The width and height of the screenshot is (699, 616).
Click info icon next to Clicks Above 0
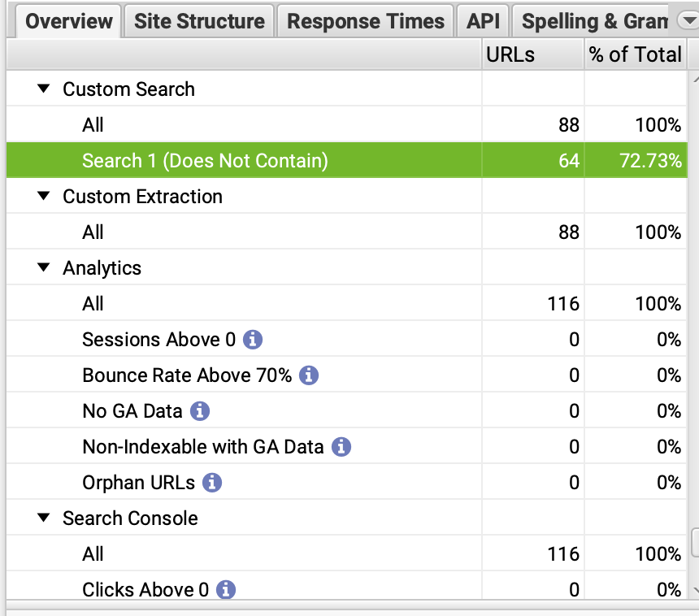tap(226, 590)
